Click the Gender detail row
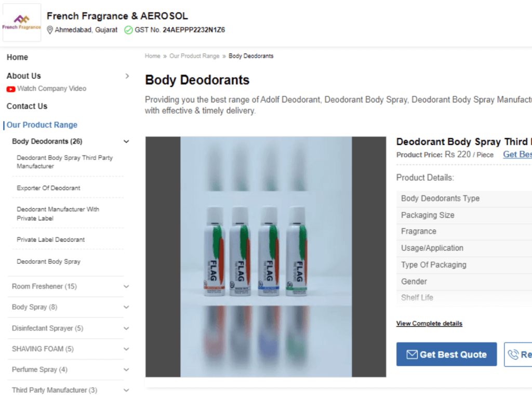 click(464, 282)
